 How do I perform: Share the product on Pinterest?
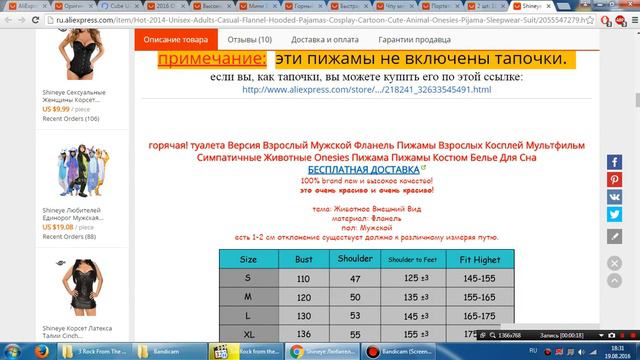coord(614,180)
